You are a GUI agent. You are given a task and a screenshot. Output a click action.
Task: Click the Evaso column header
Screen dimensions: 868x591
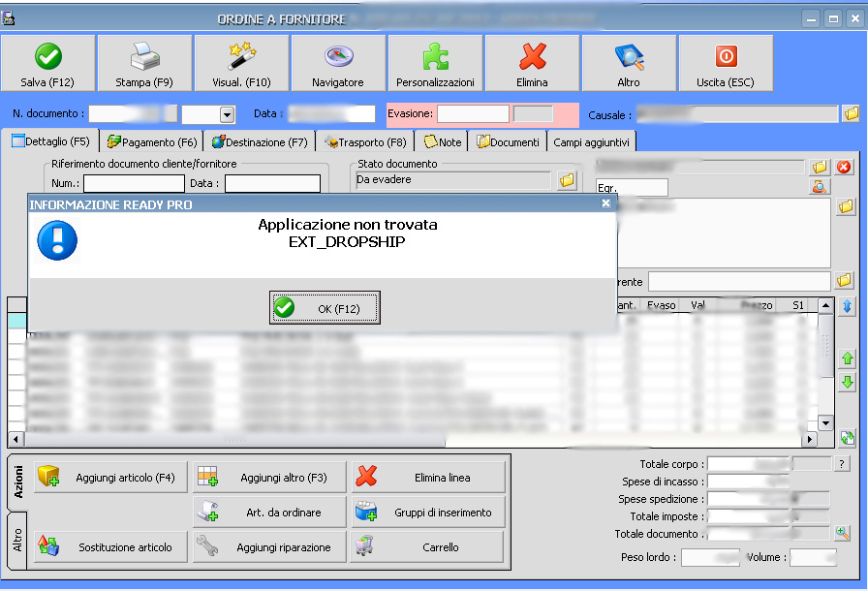[661, 305]
